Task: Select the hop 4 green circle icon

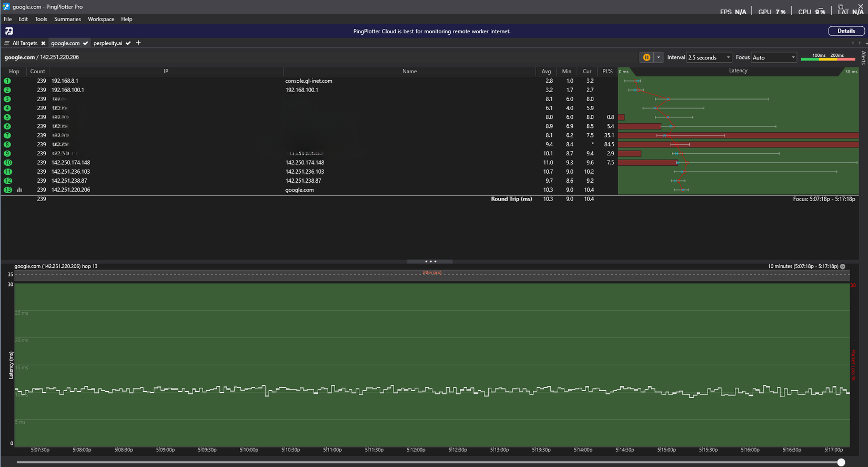Action: pos(7,108)
